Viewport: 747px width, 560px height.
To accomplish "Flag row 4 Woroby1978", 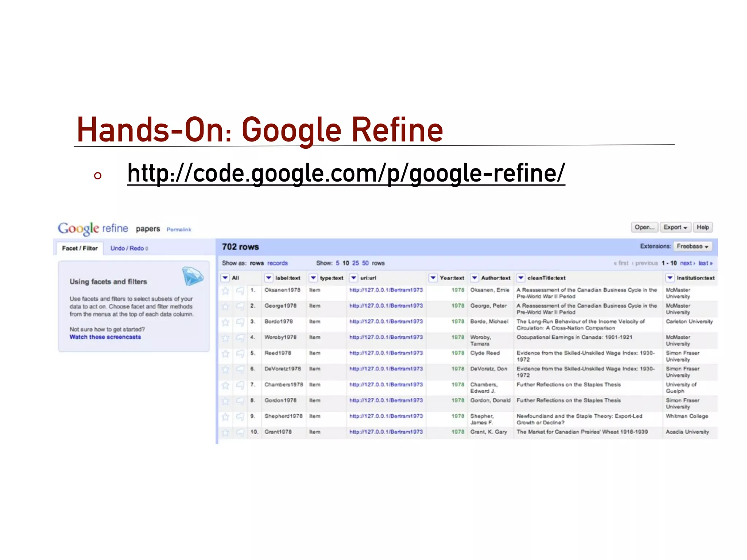I will [x=240, y=338].
